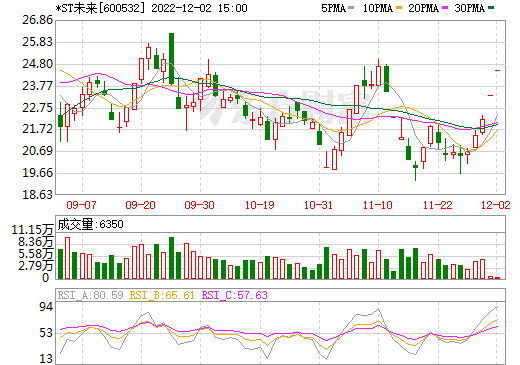Click the 30PMA legend label
The image size is (520, 365).
click(469, 8)
